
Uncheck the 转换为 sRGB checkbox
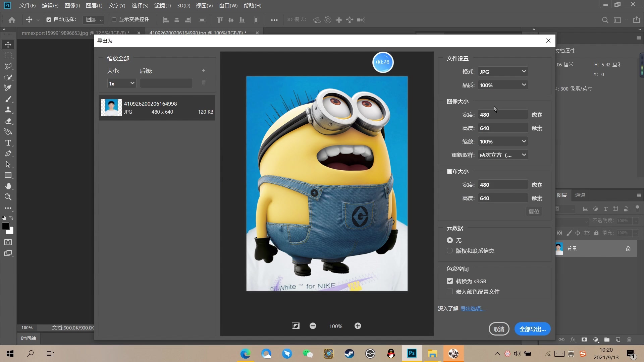pos(450,281)
